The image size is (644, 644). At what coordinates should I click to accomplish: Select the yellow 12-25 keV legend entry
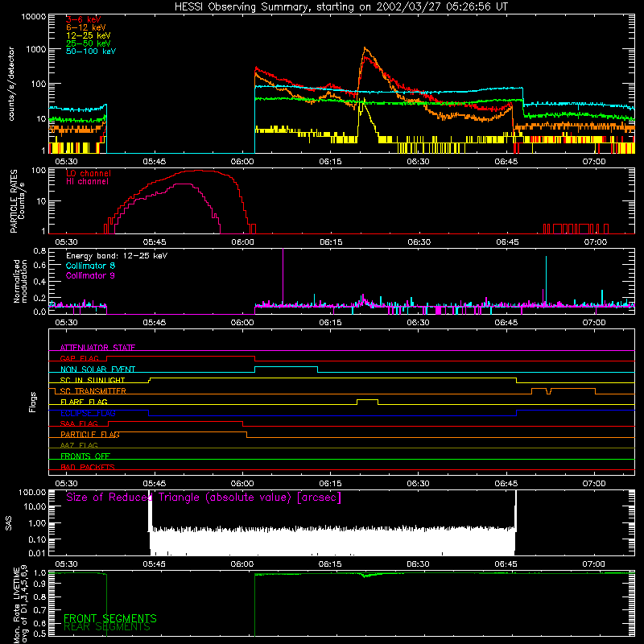point(88,35)
